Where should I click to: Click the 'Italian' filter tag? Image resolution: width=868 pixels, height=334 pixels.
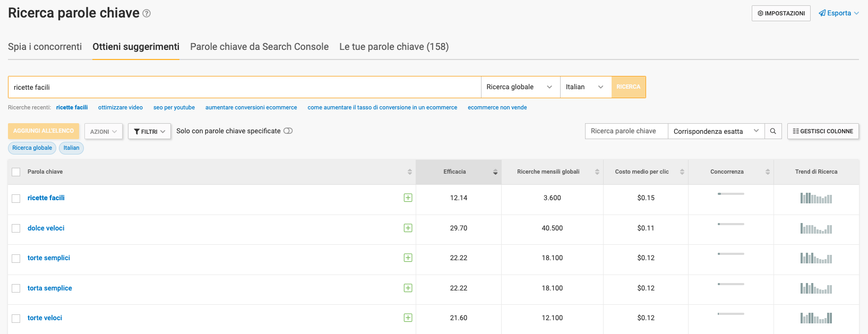point(71,148)
